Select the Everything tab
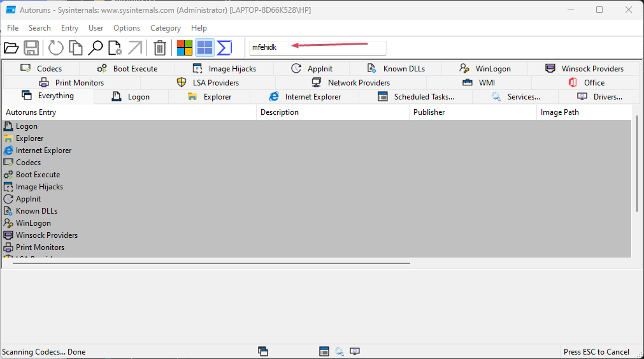Screen dimensions: 644x359 pyautogui.click(x=48, y=96)
